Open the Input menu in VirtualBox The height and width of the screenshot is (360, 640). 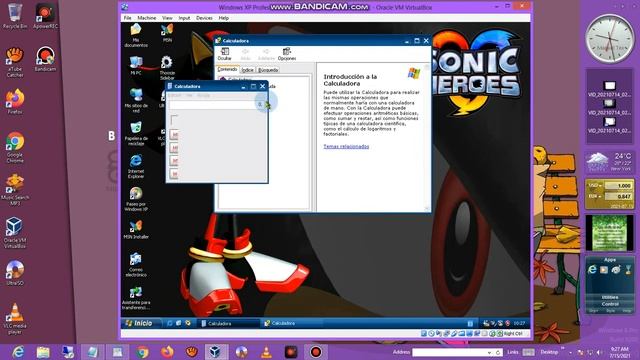184,18
